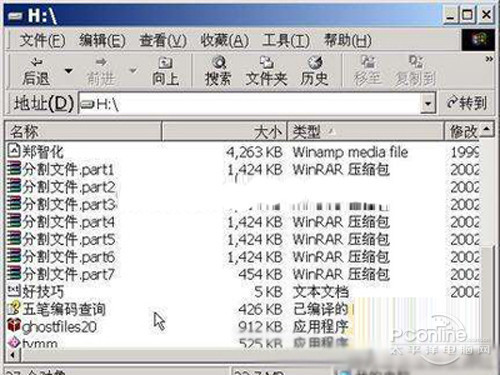Image resolution: width=500 pixels, height=375 pixels.
Task: Open the 收藏(A) menu
Action: [x=224, y=41]
